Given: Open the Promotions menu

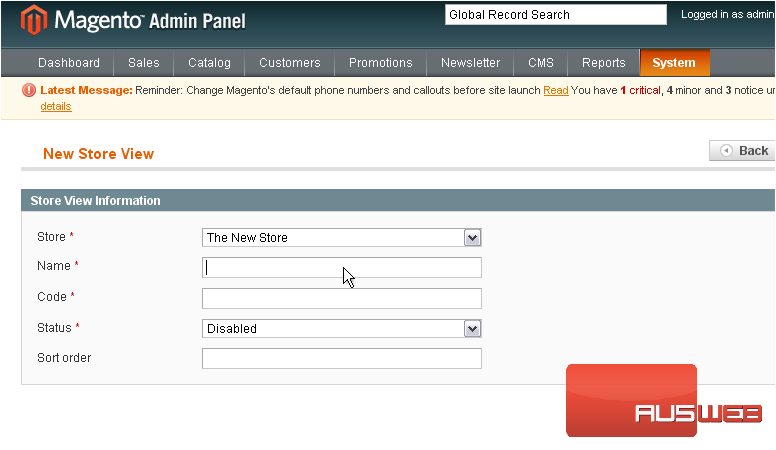Looking at the screenshot, I should pyautogui.click(x=380, y=63).
